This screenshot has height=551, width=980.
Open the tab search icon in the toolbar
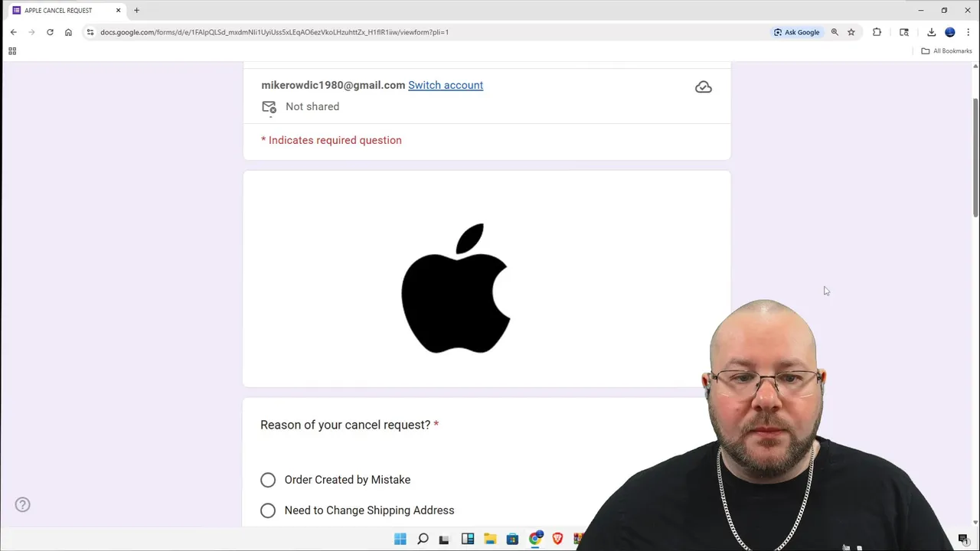pyautogui.click(x=904, y=32)
